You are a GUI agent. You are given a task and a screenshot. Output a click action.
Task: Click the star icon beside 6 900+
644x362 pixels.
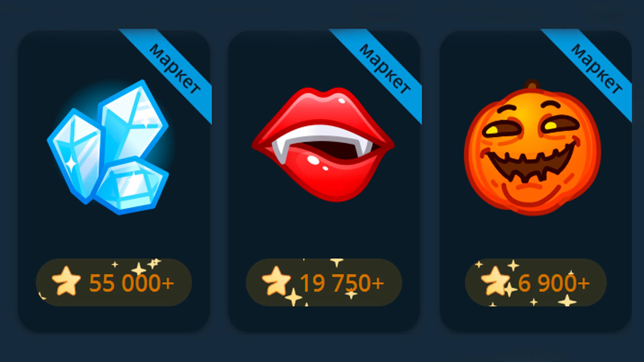pyautogui.click(x=495, y=281)
